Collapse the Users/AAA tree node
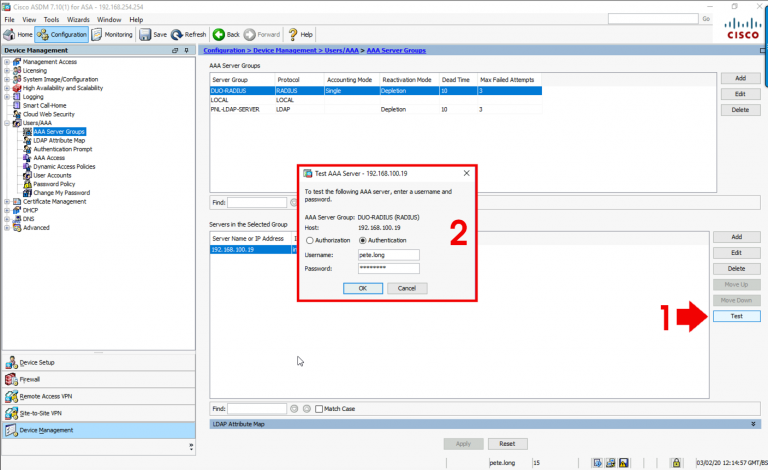The height and width of the screenshot is (470, 768). [x=7, y=123]
